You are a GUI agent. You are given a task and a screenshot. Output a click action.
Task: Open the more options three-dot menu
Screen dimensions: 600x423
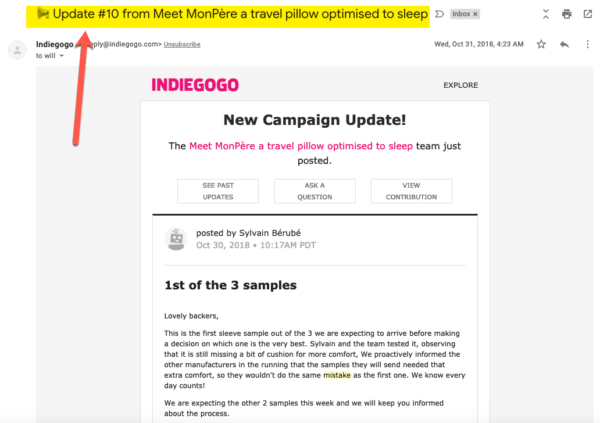point(587,44)
